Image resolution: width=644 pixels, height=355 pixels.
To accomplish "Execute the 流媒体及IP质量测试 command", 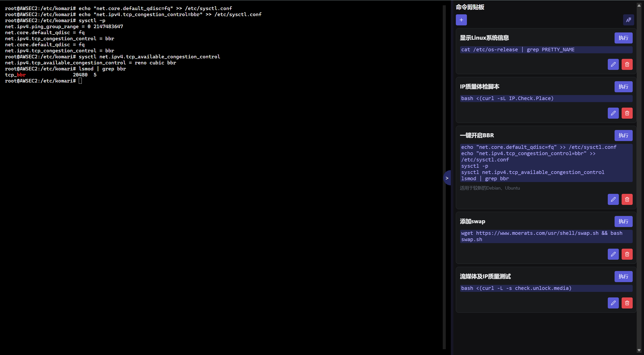I will click(x=623, y=277).
